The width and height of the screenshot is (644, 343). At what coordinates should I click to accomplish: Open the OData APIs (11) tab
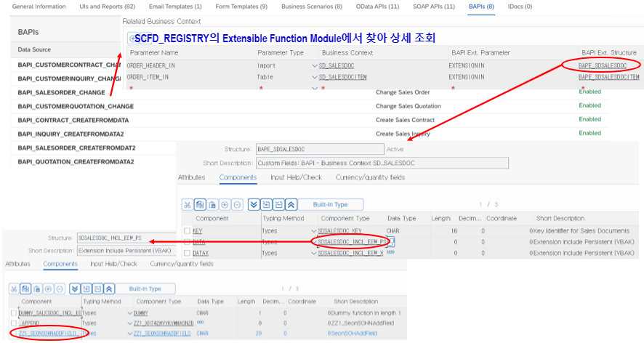coord(377,7)
